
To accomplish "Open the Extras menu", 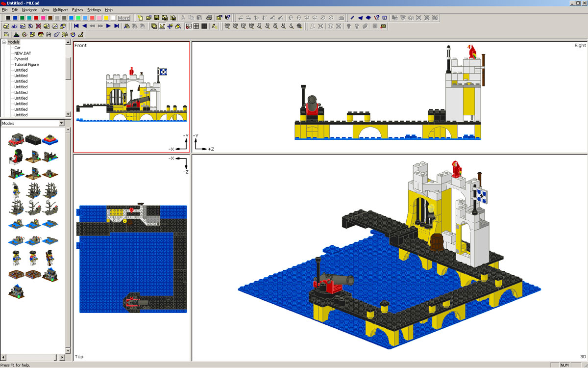I will [77, 9].
